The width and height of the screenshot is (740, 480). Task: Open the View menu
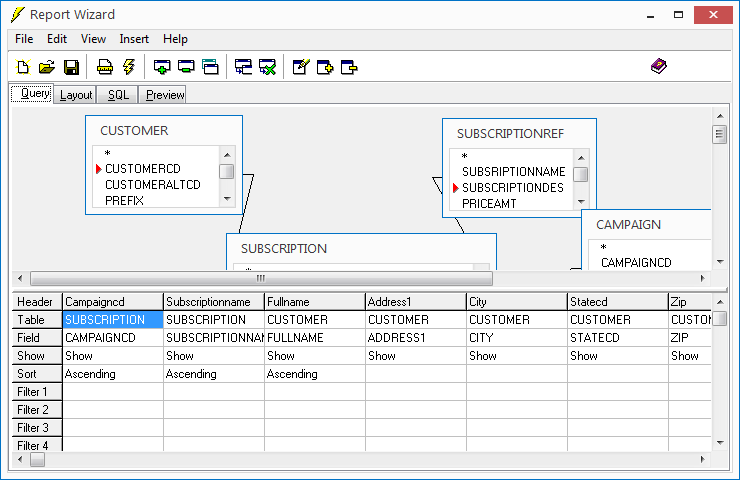pyautogui.click(x=93, y=39)
